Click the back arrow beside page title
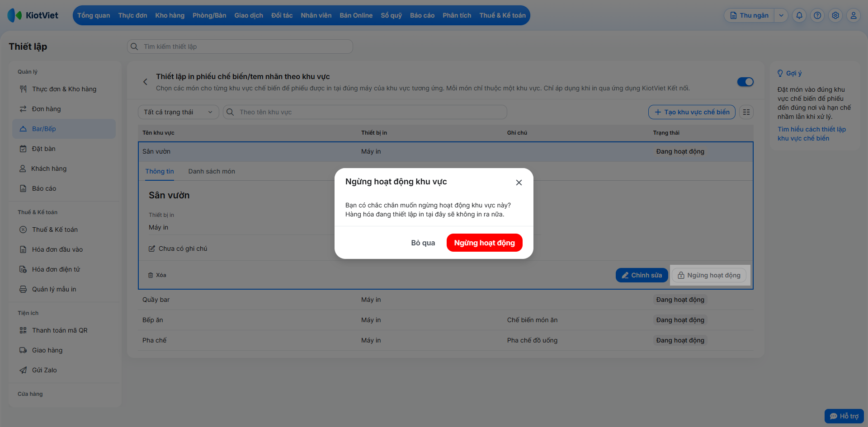This screenshot has height=427, width=868. 145,82
